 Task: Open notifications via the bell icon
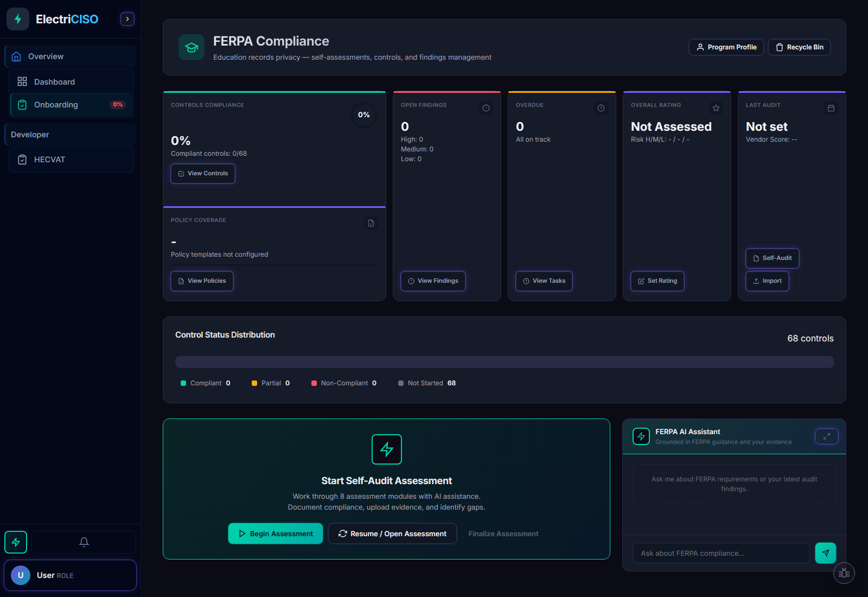(x=84, y=542)
